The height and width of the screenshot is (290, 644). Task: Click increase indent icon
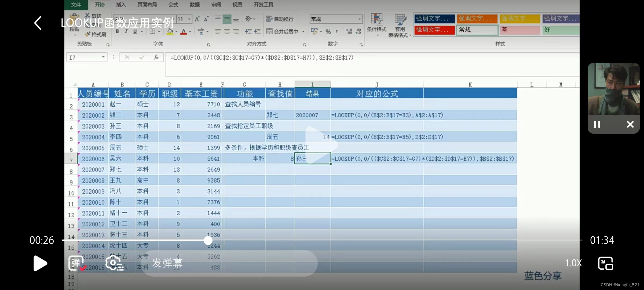(x=257, y=31)
